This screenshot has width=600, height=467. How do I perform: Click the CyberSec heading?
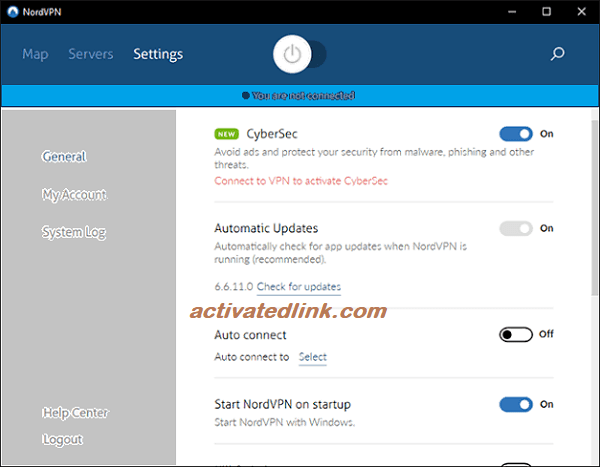pyautogui.click(x=272, y=134)
